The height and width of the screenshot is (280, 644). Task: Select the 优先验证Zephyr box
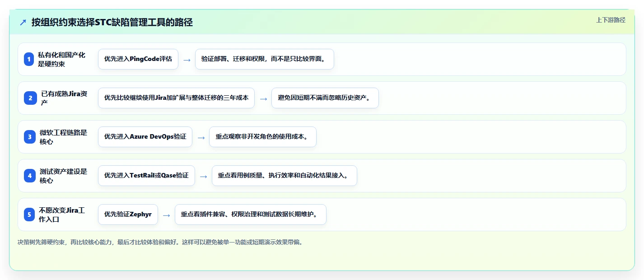tap(128, 215)
